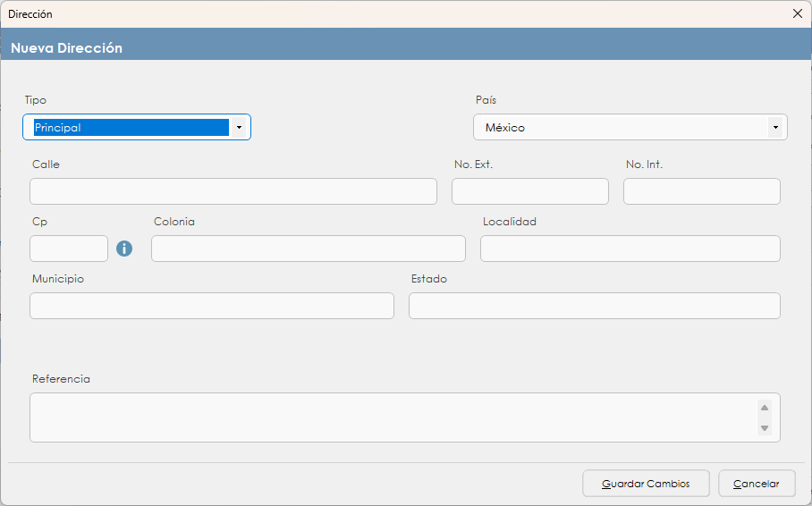This screenshot has height=506, width=812.
Task: Close the Dirección dialog window
Action: point(797,13)
